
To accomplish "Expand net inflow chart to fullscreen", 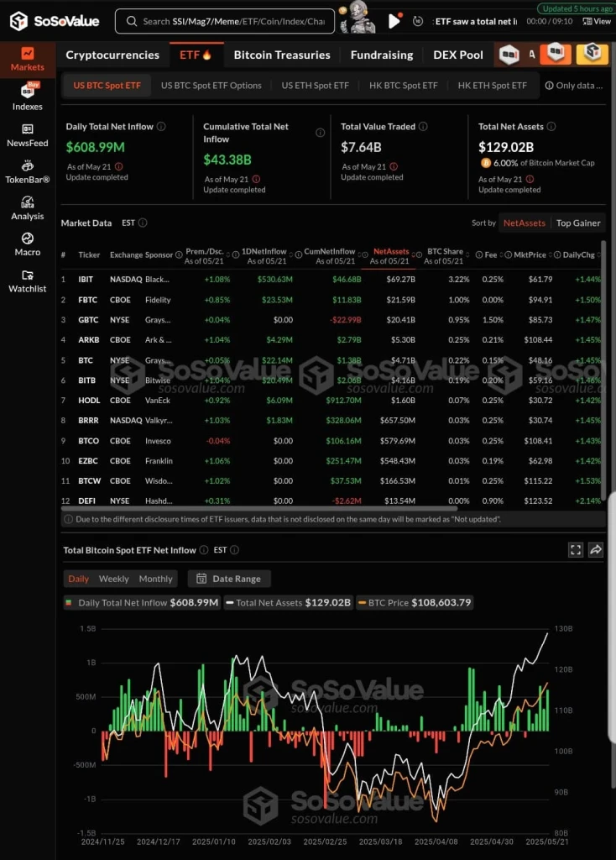I will (x=576, y=549).
